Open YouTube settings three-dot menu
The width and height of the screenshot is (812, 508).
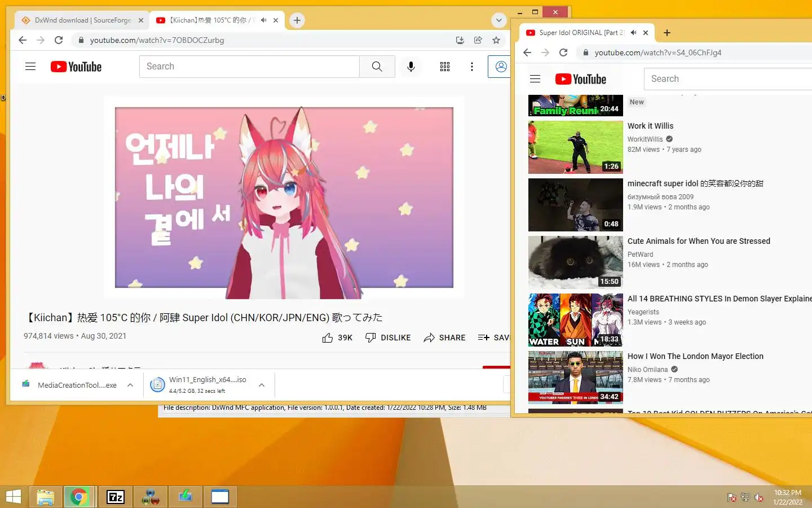(472, 67)
